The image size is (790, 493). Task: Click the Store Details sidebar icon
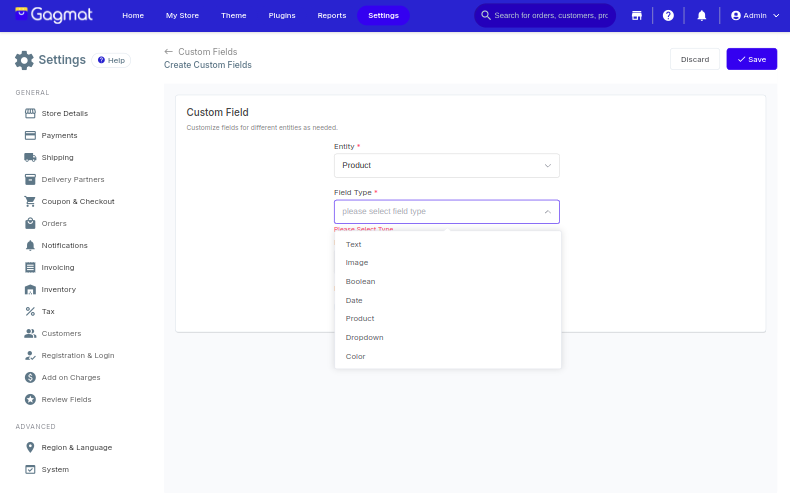[x=30, y=113]
